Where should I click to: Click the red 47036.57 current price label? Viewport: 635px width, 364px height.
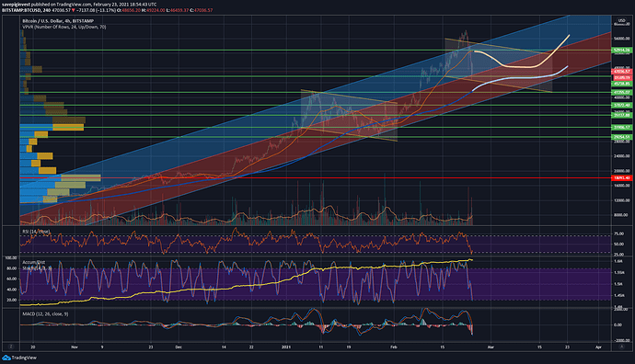tap(622, 71)
